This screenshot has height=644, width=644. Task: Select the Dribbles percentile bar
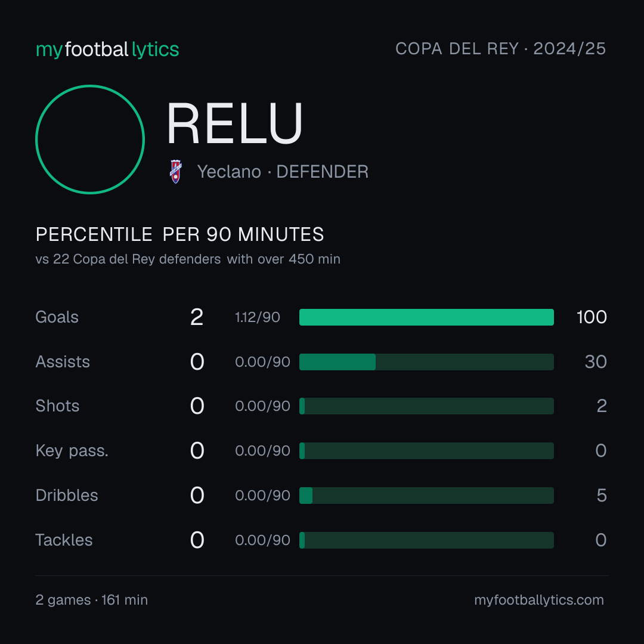pos(426,496)
